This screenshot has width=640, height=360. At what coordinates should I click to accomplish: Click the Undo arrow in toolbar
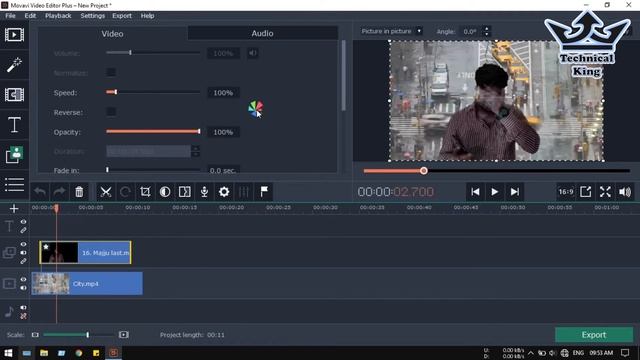40,191
